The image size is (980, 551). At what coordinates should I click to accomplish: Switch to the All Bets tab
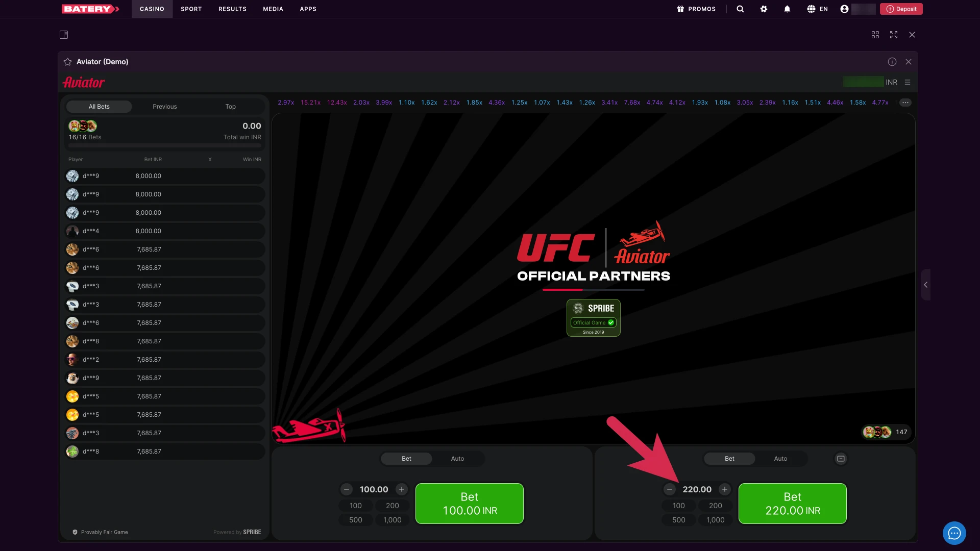99,107
